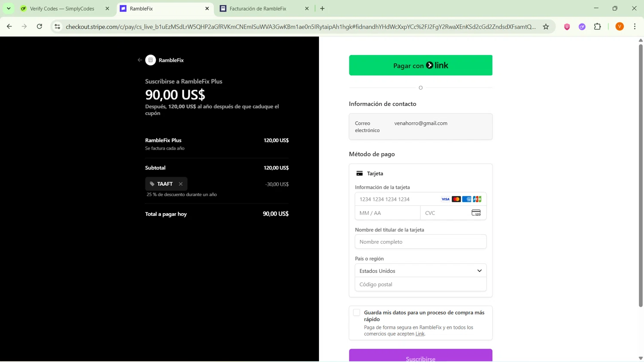
Task: View site information icon in address bar
Action: pos(57,27)
